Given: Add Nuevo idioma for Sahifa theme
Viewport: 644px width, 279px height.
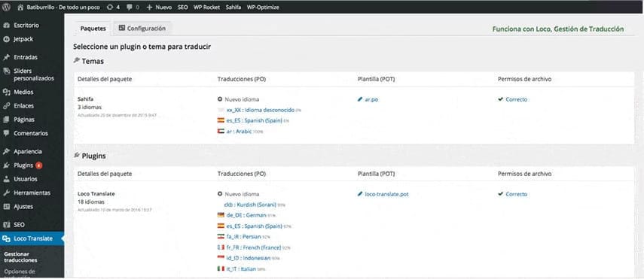Looking at the screenshot, I should pos(242,99).
